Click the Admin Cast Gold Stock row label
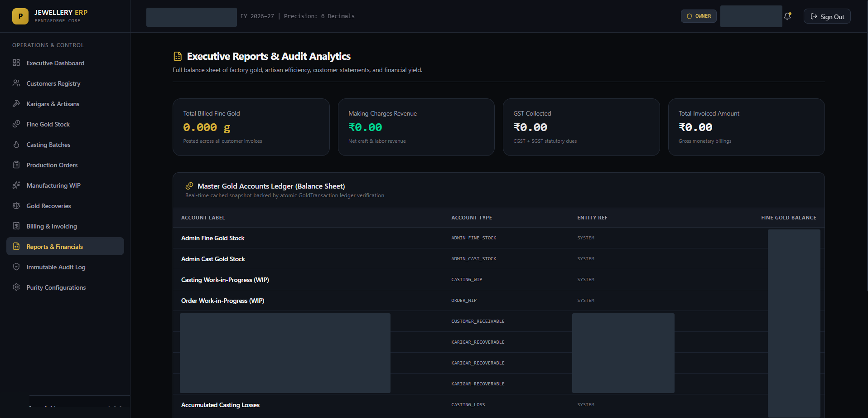 [213, 259]
